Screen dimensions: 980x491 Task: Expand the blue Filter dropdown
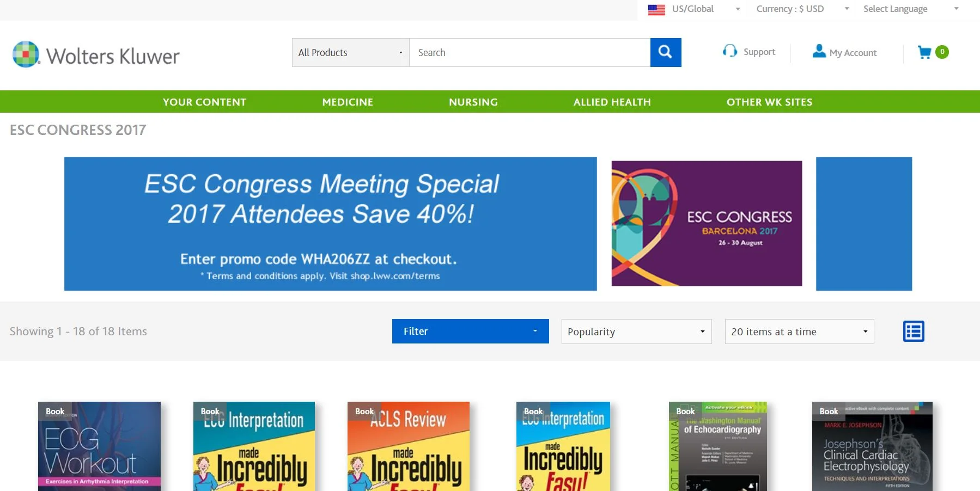pos(470,331)
